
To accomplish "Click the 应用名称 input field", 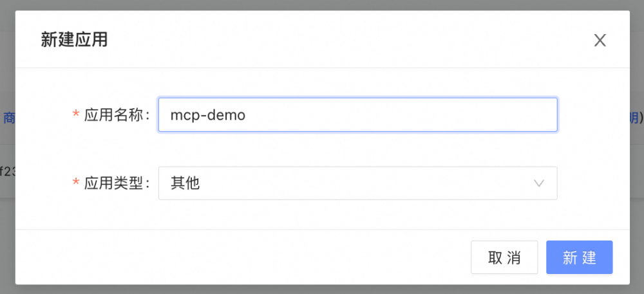I will point(357,115).
